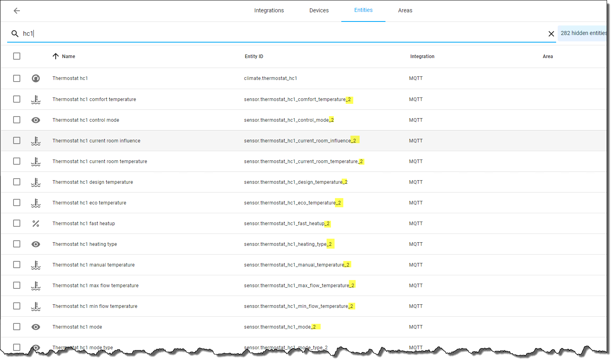The height and width of the screenshot is (364, 613).
Task: Check the Thermostat hc1 row checkbox
Action: point(16,78)
